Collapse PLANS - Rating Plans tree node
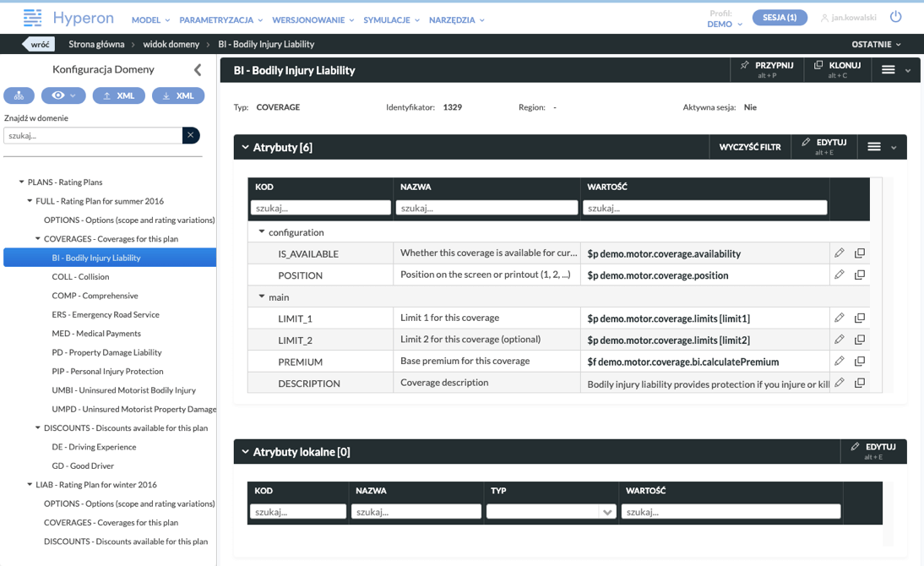924x566 pixels. (22, 182)
